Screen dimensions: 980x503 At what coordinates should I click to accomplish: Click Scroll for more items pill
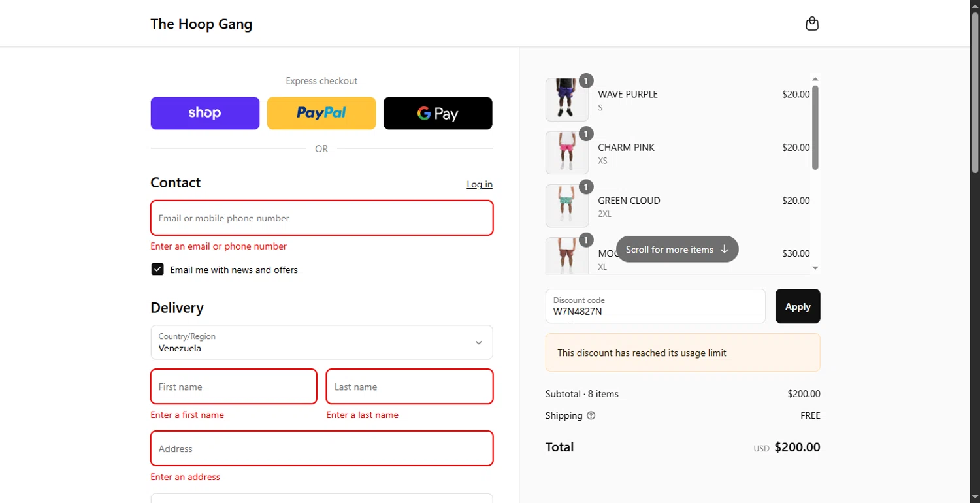677,249
